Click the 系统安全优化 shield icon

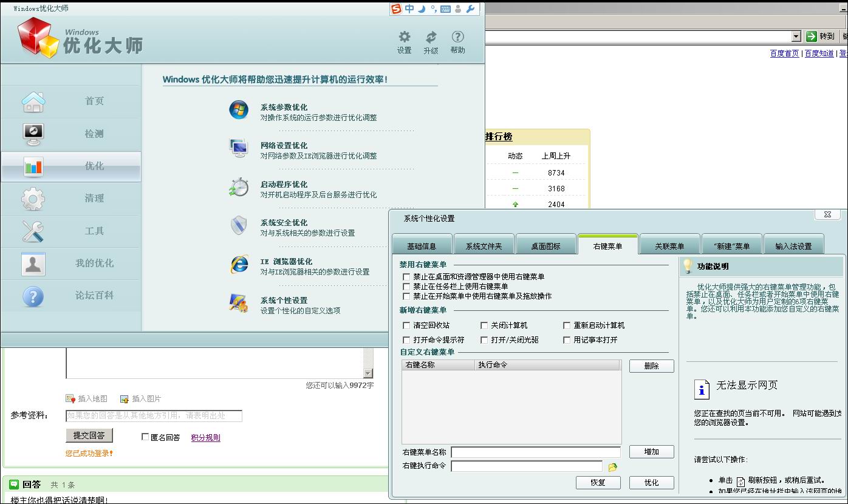tap(239, 225)
